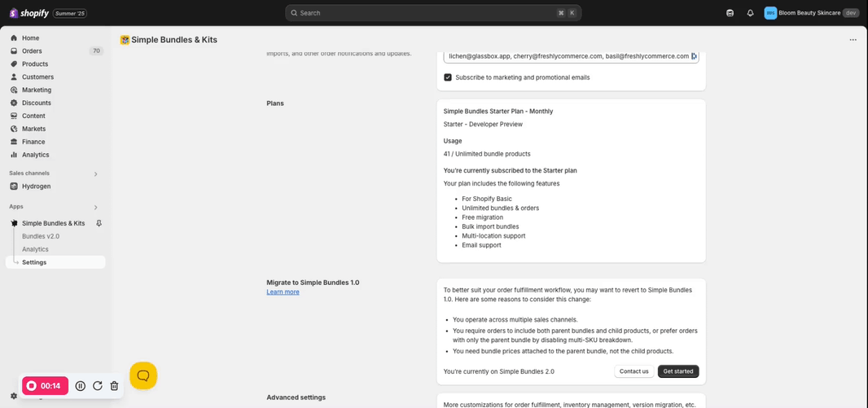Stop the screen recording
The height and width of the screenshot is (408, 868).
(45, 386)
